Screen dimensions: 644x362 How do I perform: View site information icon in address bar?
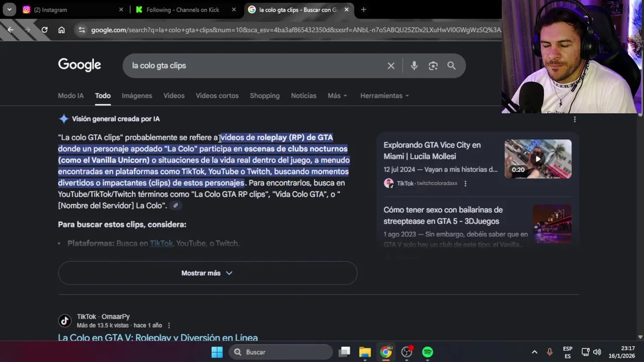coord(82,30)
